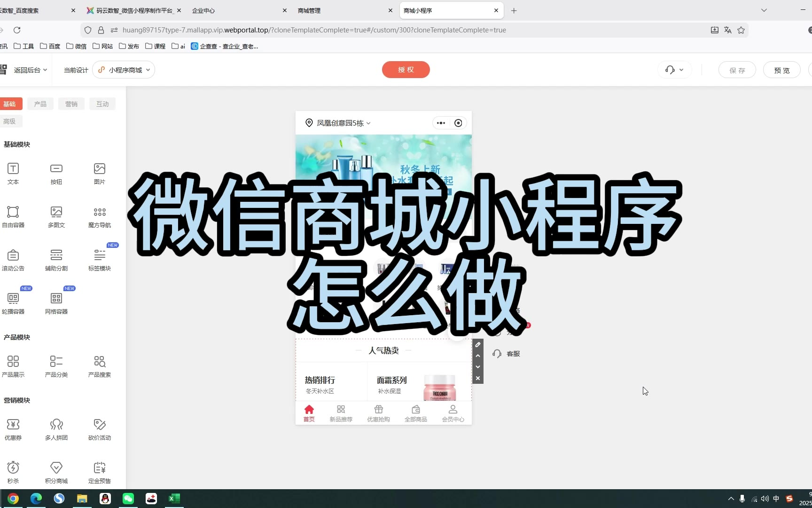812x508 pixels.
Task: Switch to the 高级 module tab
Action: point(10,121)
